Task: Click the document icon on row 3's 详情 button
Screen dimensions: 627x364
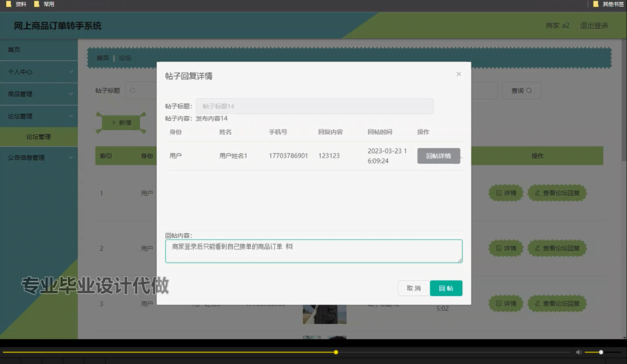Action: point(499,303)
